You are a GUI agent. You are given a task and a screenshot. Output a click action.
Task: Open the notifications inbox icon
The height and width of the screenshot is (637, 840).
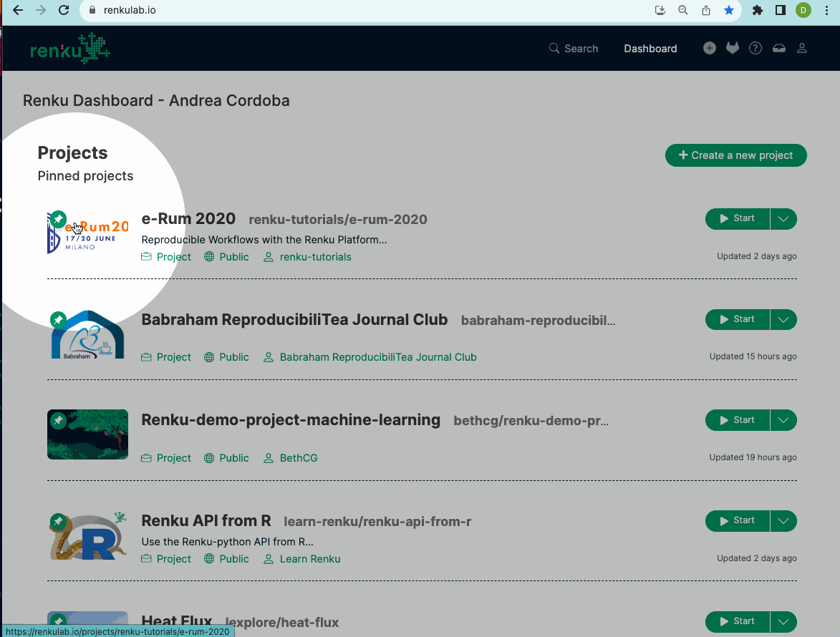778,49
